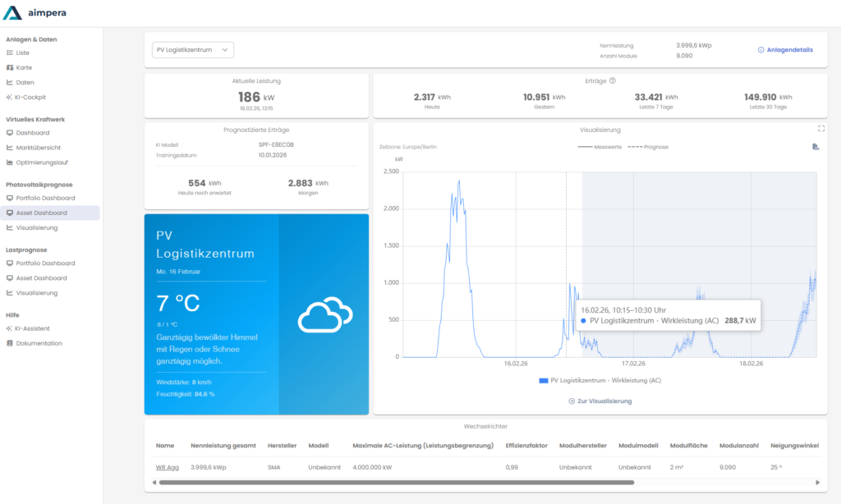The width and height of the screenshot is (841, 504).
Task: Toggle the Messwerte line in chart legend
Action: (x=599, y=147)
